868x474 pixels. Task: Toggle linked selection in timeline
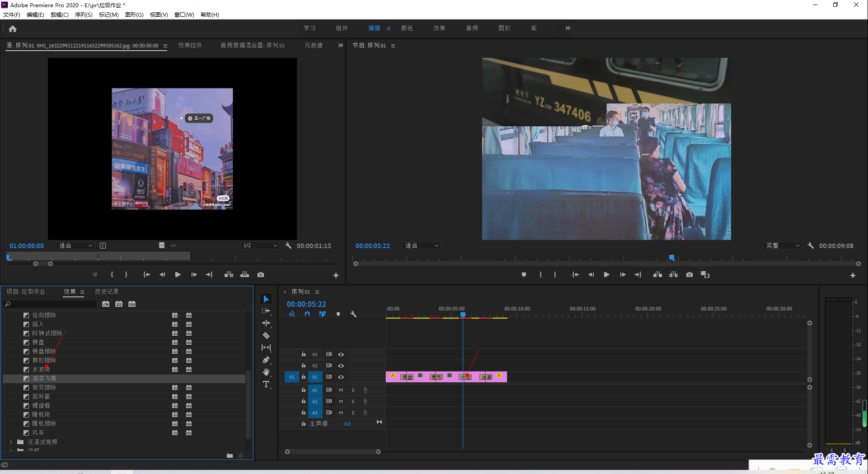click(323, 314)
